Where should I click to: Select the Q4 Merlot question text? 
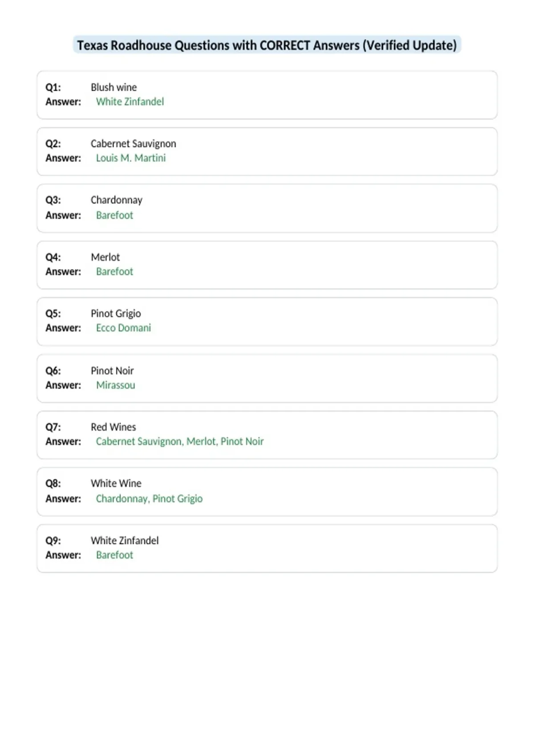click(x=105, y=257)
